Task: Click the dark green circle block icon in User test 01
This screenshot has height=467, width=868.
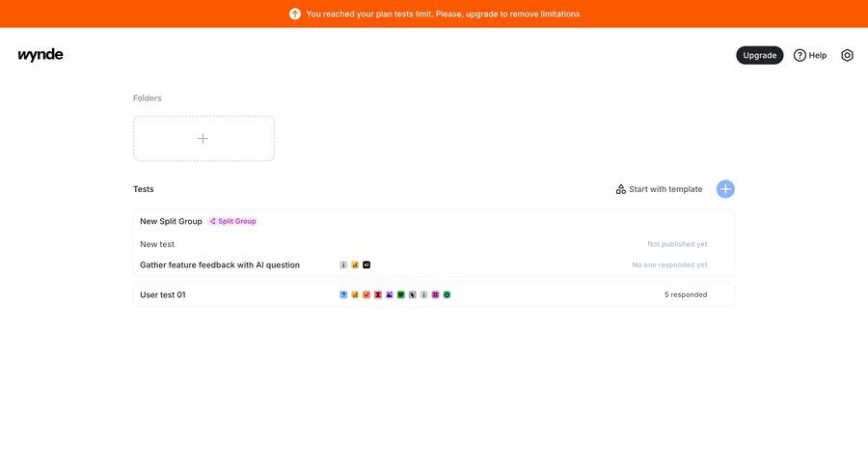Action: 448,294
